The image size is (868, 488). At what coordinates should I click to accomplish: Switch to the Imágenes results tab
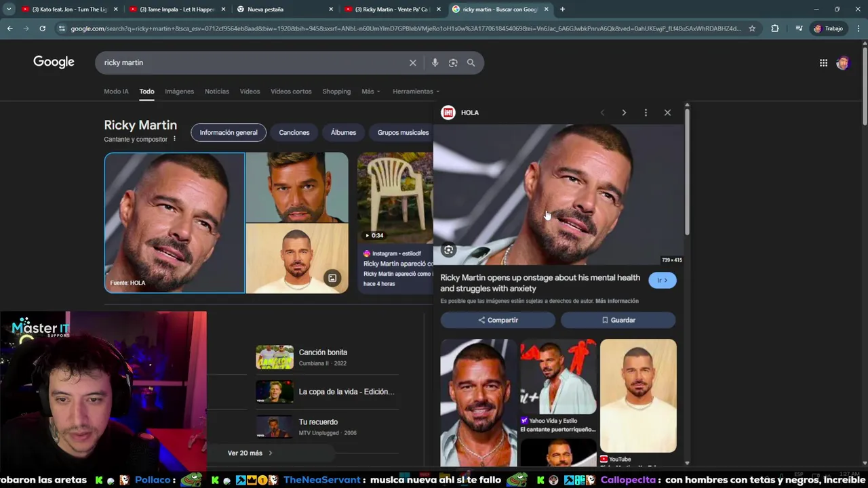(x=179, y=91)
